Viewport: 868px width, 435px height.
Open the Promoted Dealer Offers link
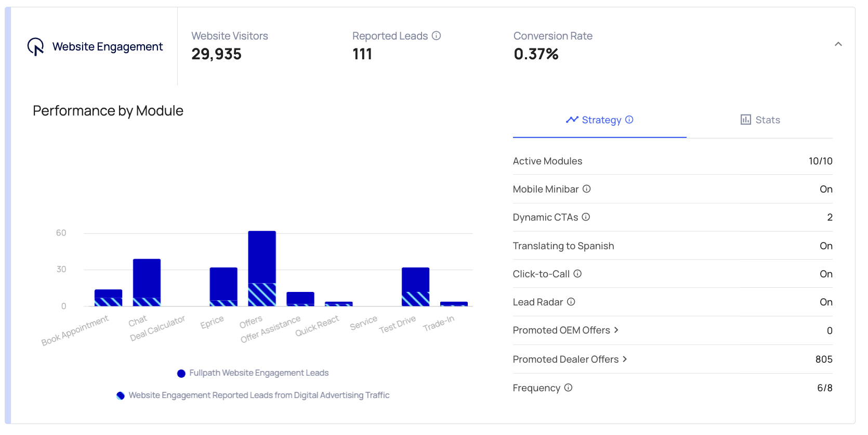(565, 360)
